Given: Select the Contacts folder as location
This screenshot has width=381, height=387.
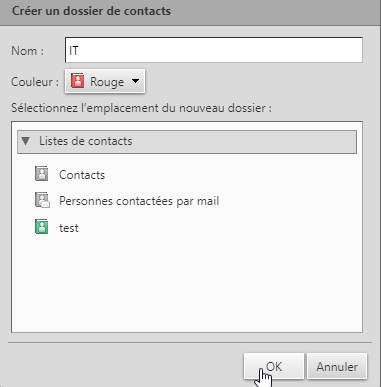Looking at the screenshot, I should [x=82, y=175].
